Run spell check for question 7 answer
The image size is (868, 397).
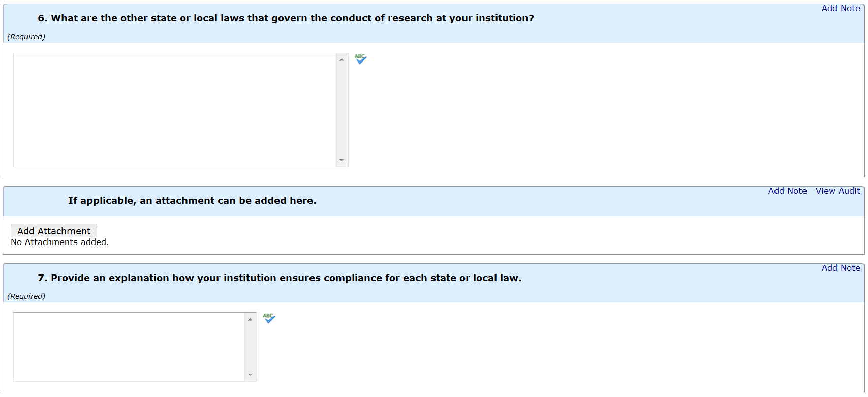269,319
